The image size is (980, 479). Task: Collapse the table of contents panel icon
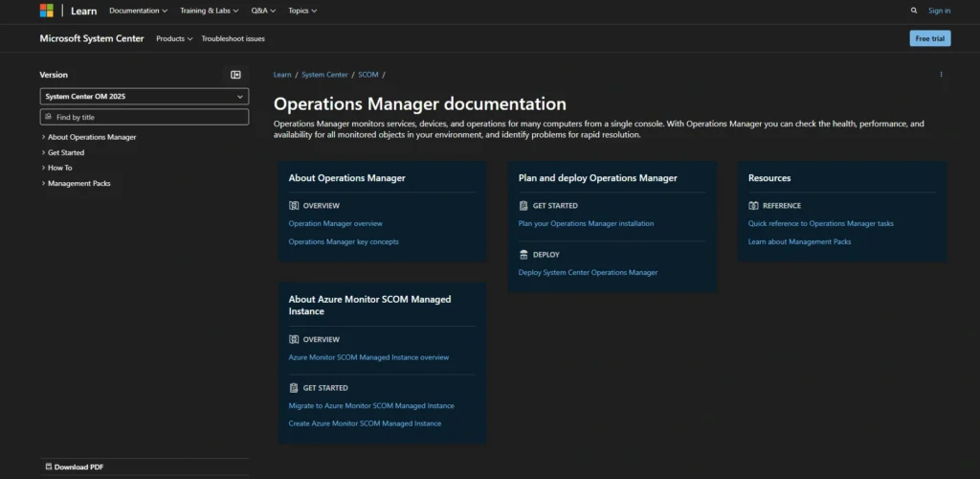[235, 75]
